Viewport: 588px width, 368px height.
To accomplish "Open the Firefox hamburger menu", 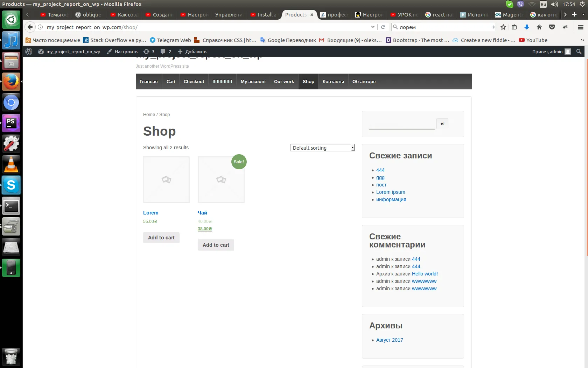I will [x=581, y=27].
